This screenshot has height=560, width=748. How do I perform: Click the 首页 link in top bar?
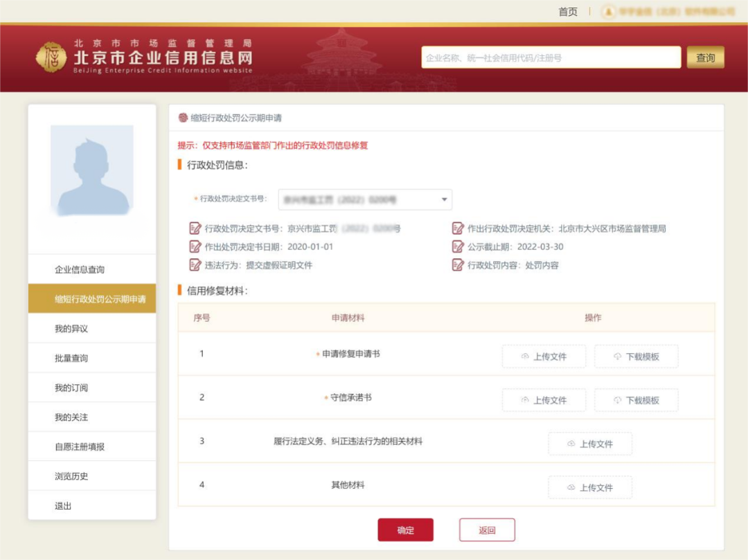tap(568, 12)
